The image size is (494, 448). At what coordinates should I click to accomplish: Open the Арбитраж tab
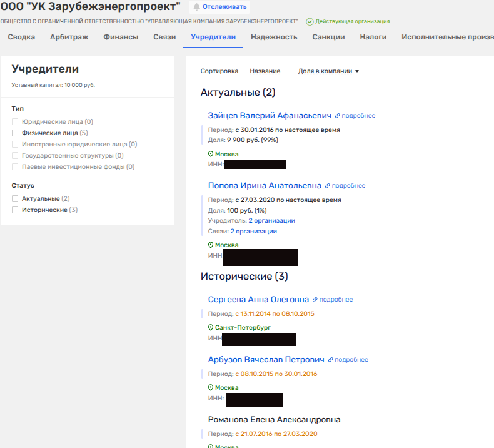[x=69, y=37]
